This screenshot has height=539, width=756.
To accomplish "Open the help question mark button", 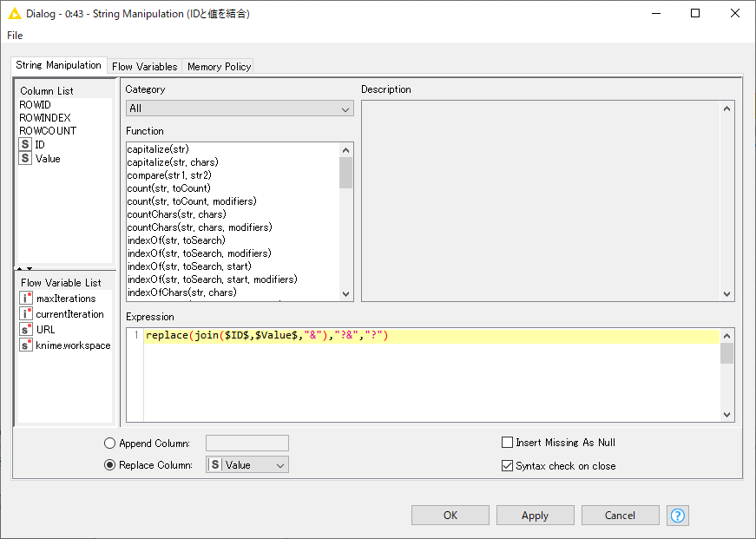I will click(x=677, y=516).
